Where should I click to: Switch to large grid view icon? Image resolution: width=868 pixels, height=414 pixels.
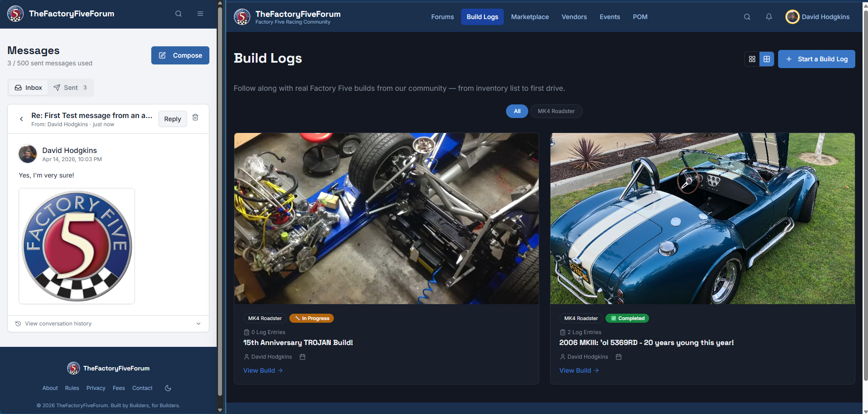click(x=767, y=59)
